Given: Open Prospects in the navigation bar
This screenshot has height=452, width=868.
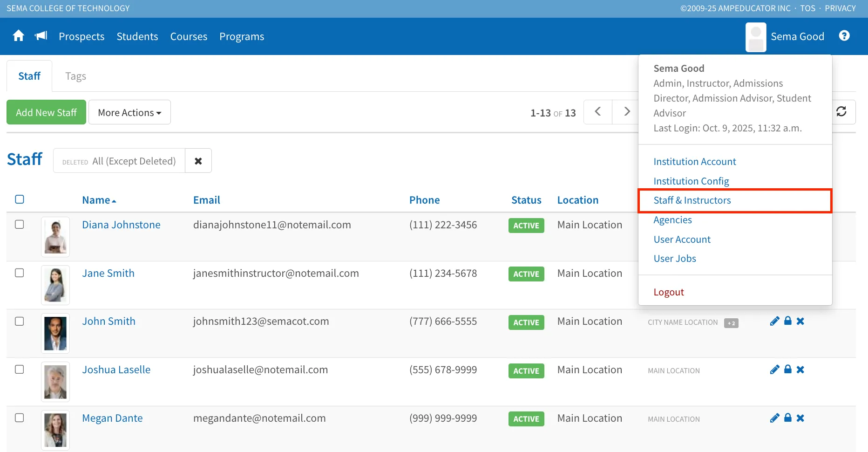Looking at the screenshot, I should (81, 36).
